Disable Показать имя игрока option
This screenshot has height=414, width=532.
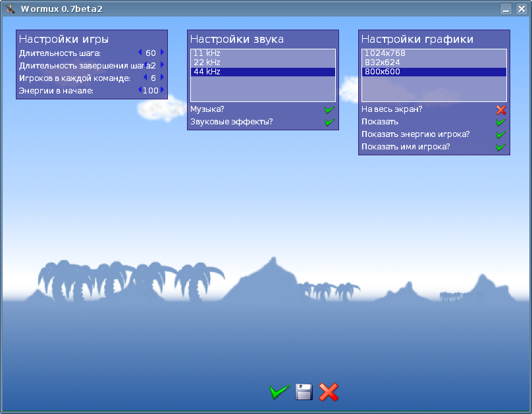[500, 147]
